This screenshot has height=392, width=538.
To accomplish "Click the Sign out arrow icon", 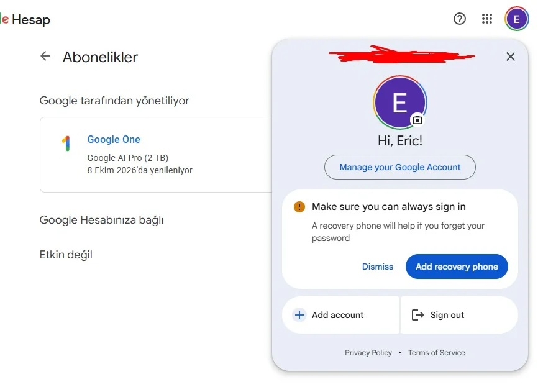I will click(x=417, y=315).
